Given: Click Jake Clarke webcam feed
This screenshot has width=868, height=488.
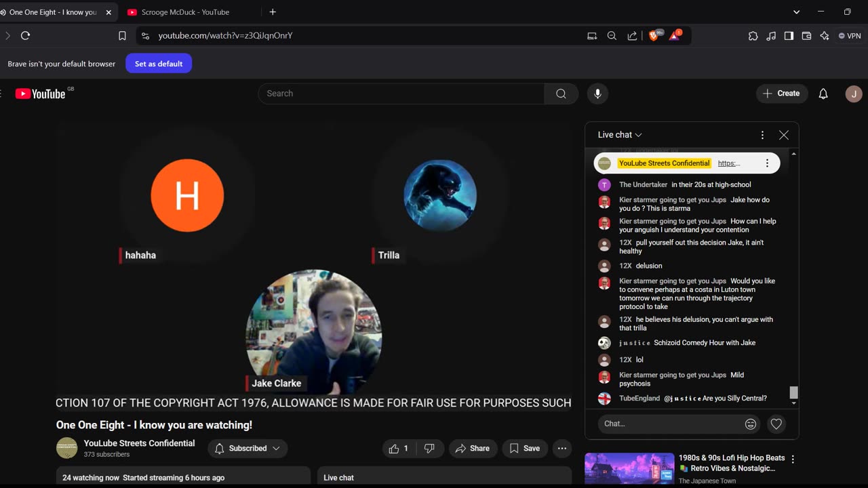Looking at the screenshot, I should [x=314, y=332].
